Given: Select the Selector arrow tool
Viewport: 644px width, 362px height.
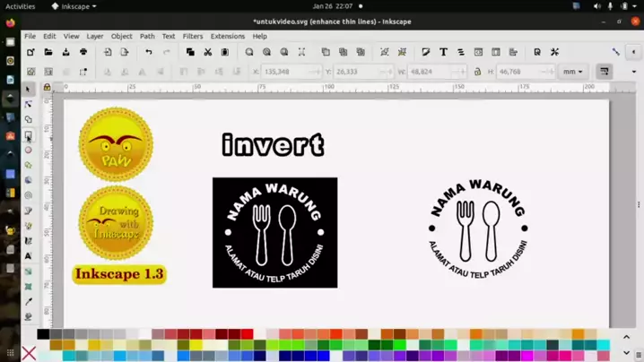Looking at the screenshot, I should tap(28, 89).
